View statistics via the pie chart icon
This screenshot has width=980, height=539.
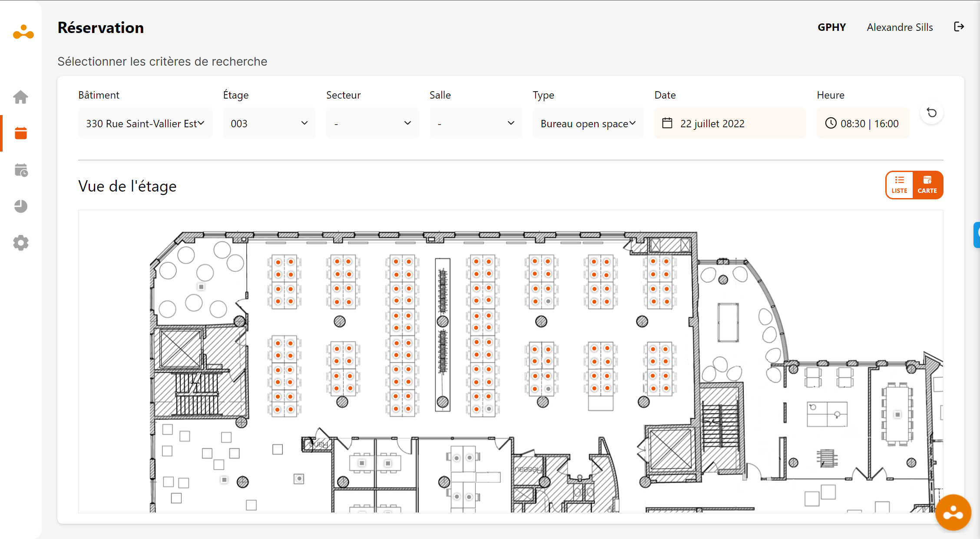[x=20, y=206]
